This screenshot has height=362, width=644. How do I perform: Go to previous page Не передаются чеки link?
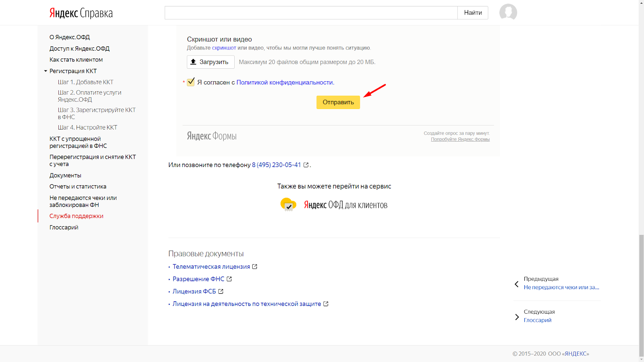click(561, 287)
